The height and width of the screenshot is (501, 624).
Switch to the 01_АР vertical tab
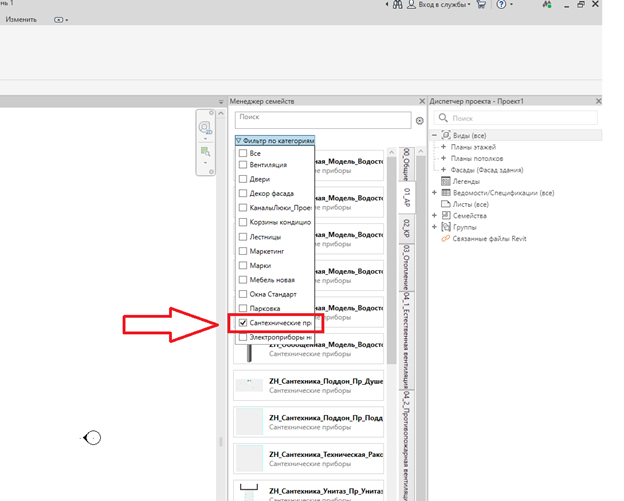pyautogui.click(x=407, y=197)
